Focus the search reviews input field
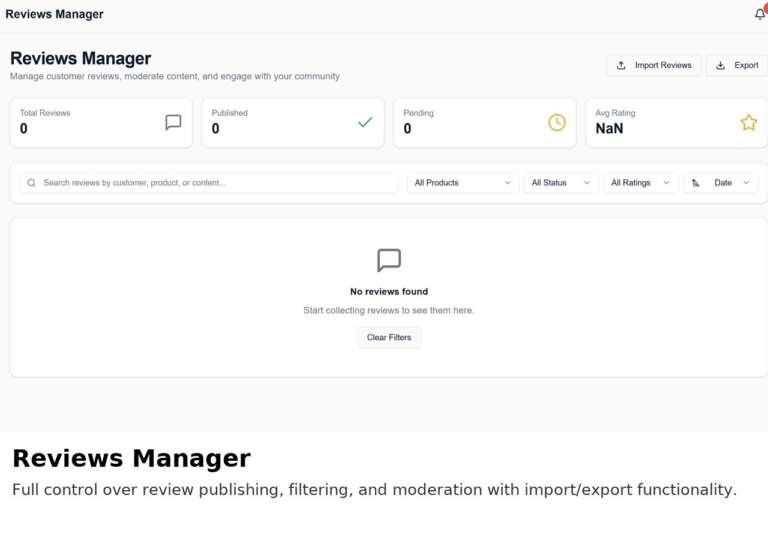The image size is (768, 552). click(x=209, y=183)
